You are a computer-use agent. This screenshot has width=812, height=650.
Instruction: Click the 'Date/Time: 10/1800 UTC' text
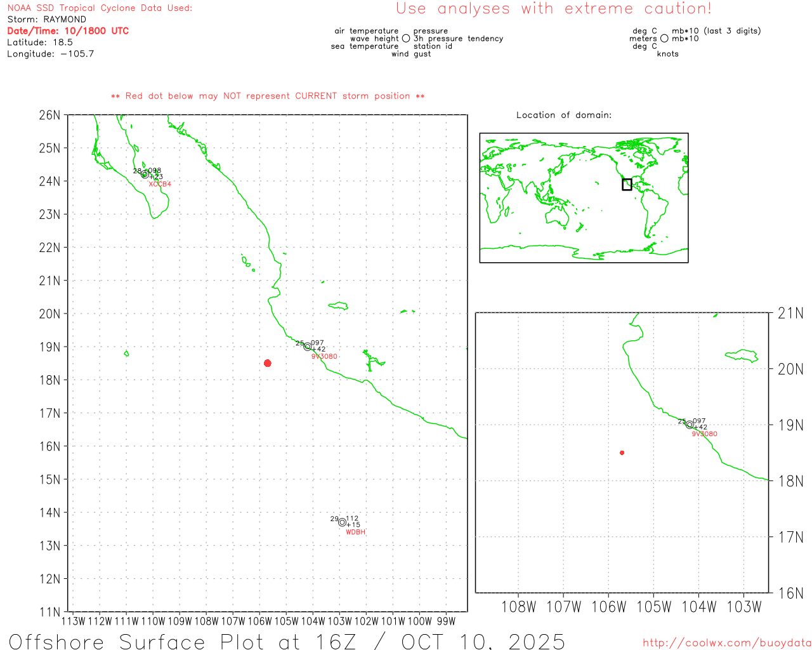[68, 31]
